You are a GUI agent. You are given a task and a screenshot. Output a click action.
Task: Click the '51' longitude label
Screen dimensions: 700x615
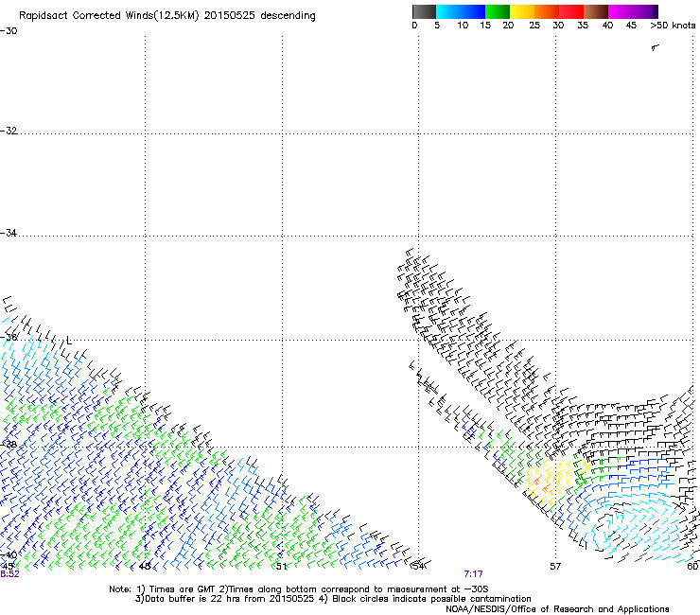tap(281, 567)
